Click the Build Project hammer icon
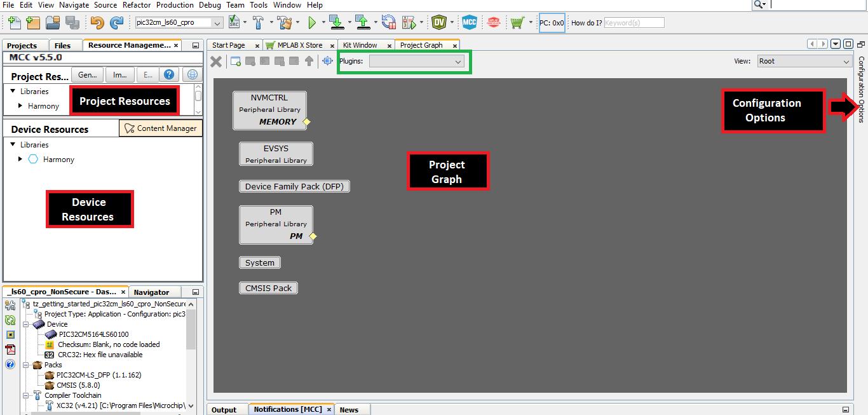The image size is (868, 415). [x=258, y=23]
